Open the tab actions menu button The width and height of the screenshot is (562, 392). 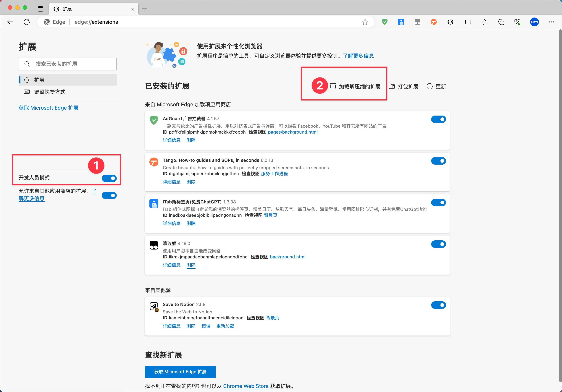click(x=40, y=9)
